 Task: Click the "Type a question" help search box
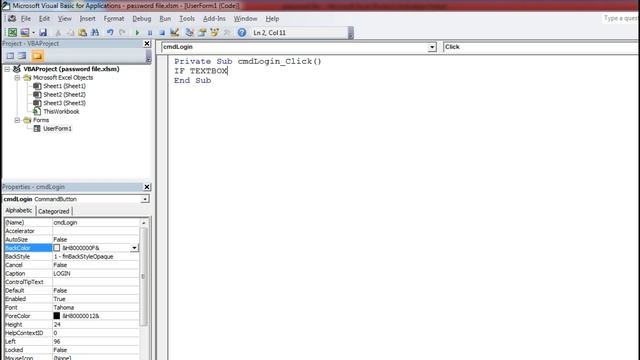tap(620, 18)
